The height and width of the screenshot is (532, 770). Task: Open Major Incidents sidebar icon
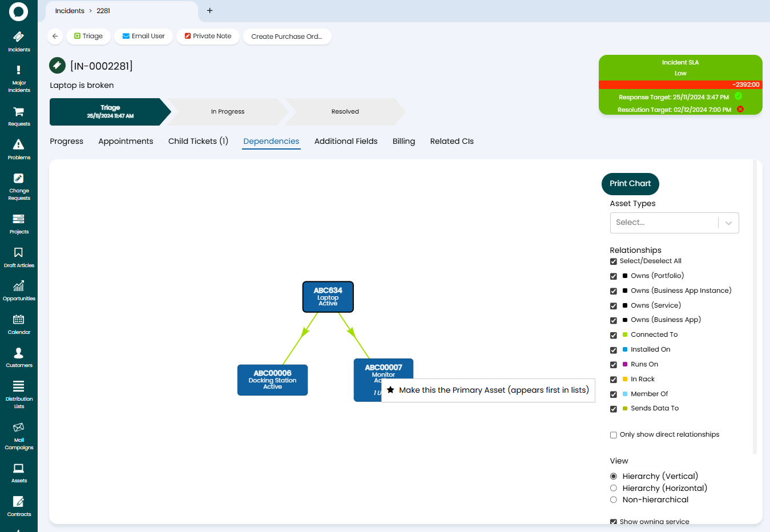pos(19,78)
